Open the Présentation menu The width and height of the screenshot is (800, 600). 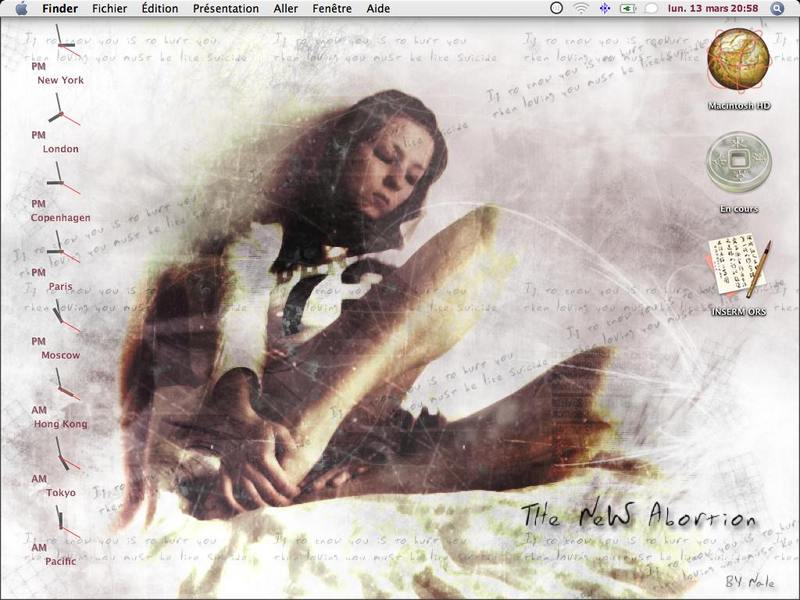[x=226, y=9]
